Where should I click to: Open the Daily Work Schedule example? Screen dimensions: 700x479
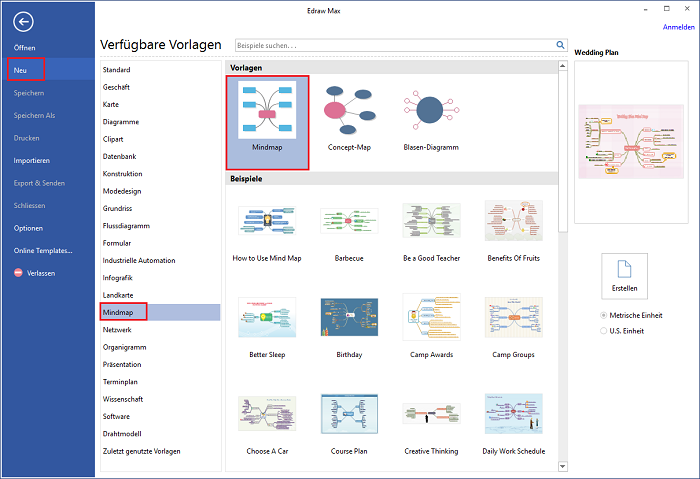pos(513,414)
